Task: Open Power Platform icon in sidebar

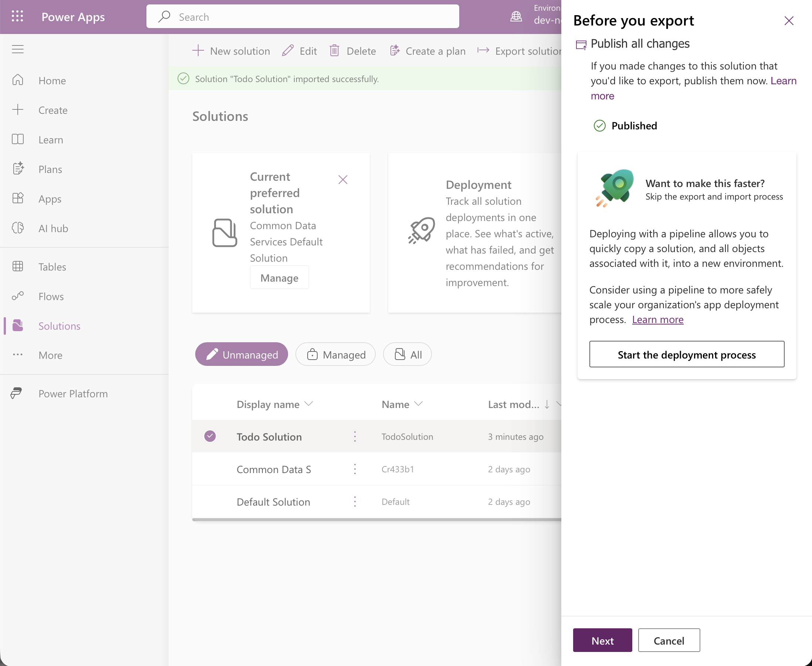Action: [x=17, y=393]
